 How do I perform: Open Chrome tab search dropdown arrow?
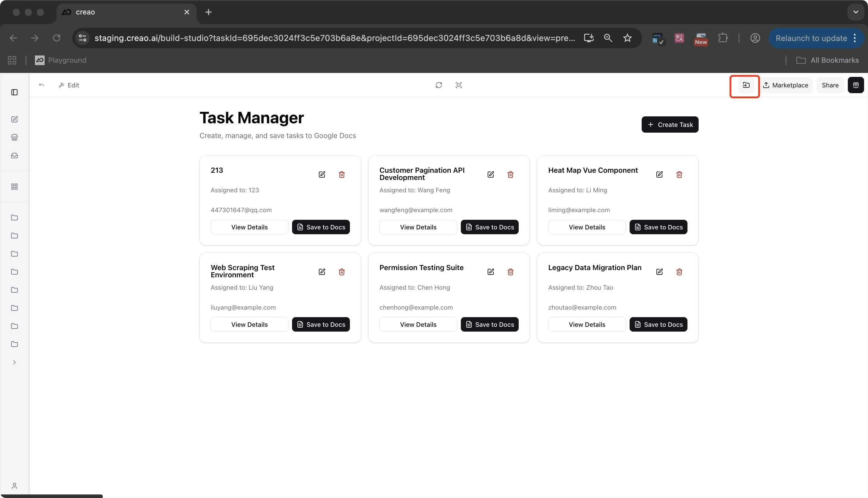click(x=855, y=12)
